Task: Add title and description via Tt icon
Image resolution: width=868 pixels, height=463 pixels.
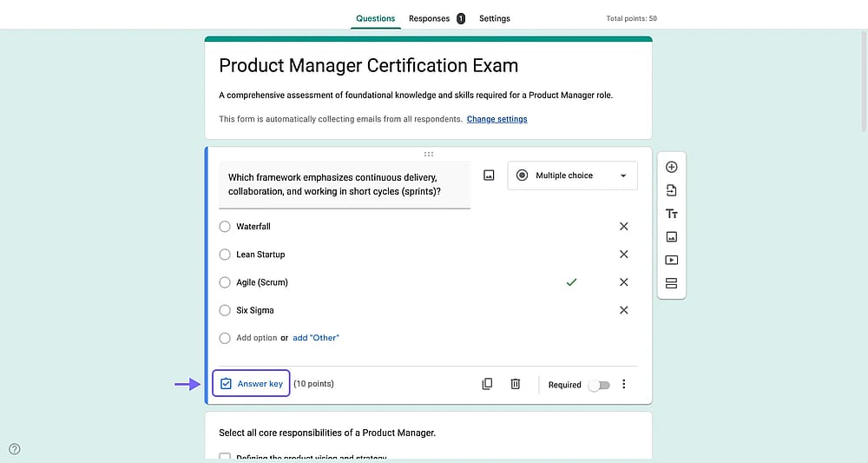Action: click(672, 214)
